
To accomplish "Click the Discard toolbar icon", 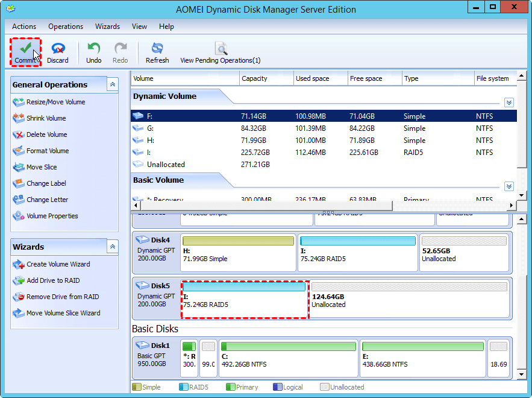I will [58, 52].
